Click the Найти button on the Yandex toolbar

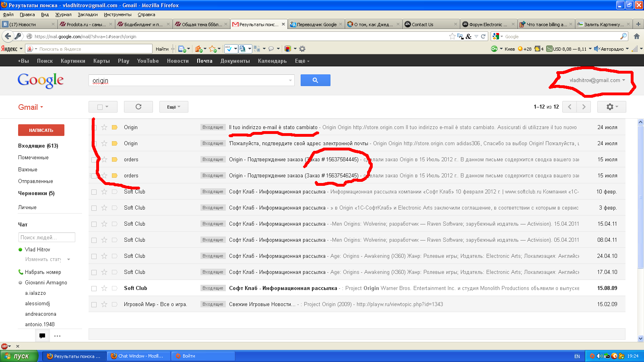(162, 49)
